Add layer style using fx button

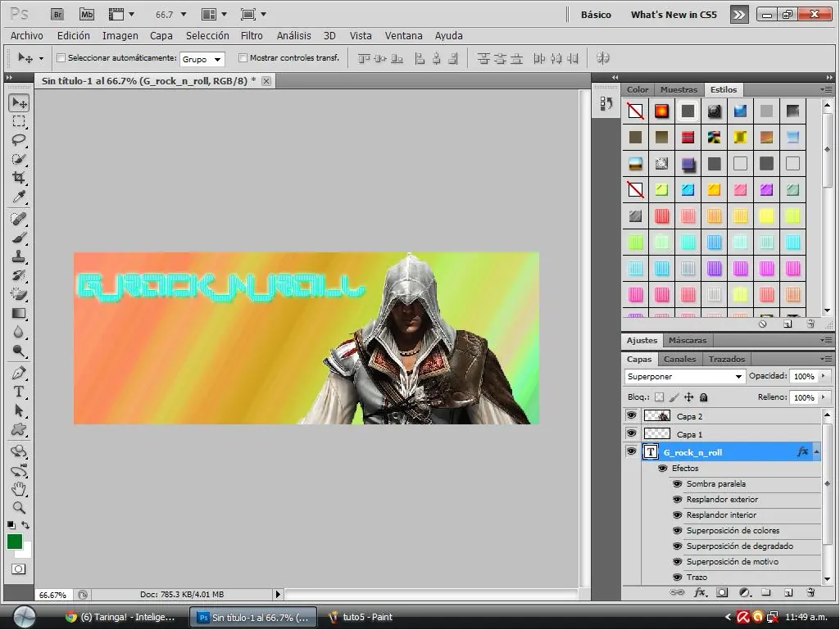pos(700,592)
